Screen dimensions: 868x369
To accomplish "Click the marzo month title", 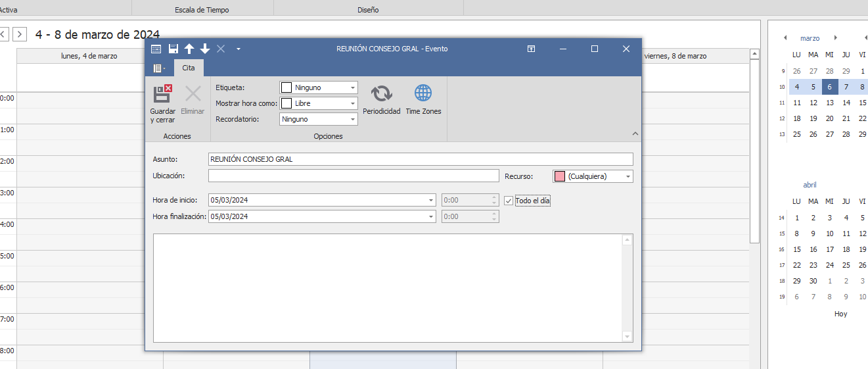I will [x=810, y=38].
